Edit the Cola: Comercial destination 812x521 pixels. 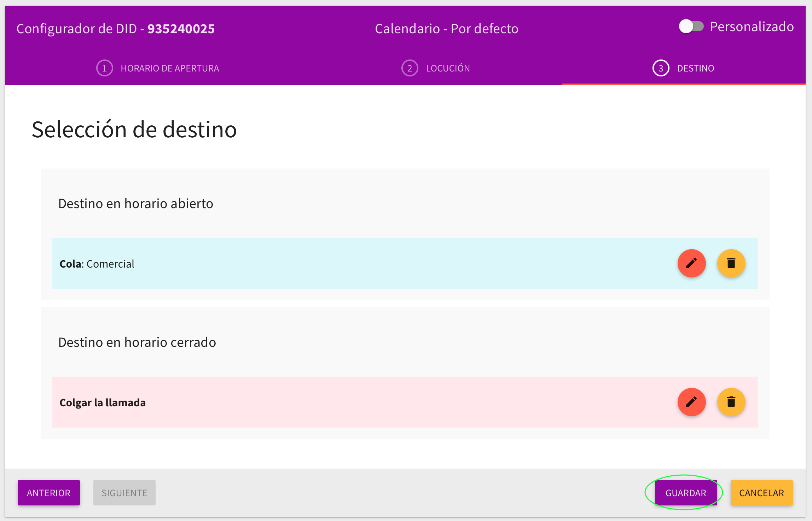(x=691, y=263)
